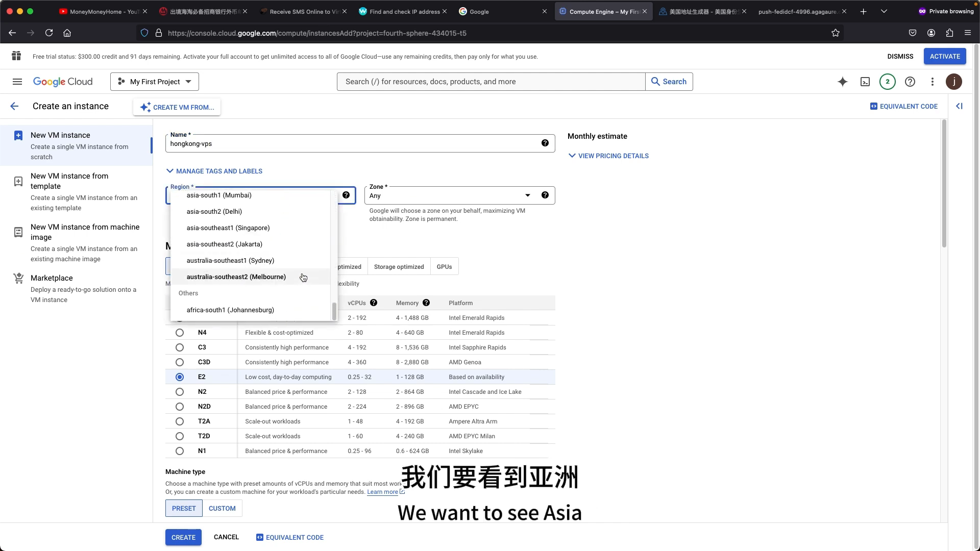The image size is (980, 551).
Task: Open the help question mark menu
Action: pos(910,82)
